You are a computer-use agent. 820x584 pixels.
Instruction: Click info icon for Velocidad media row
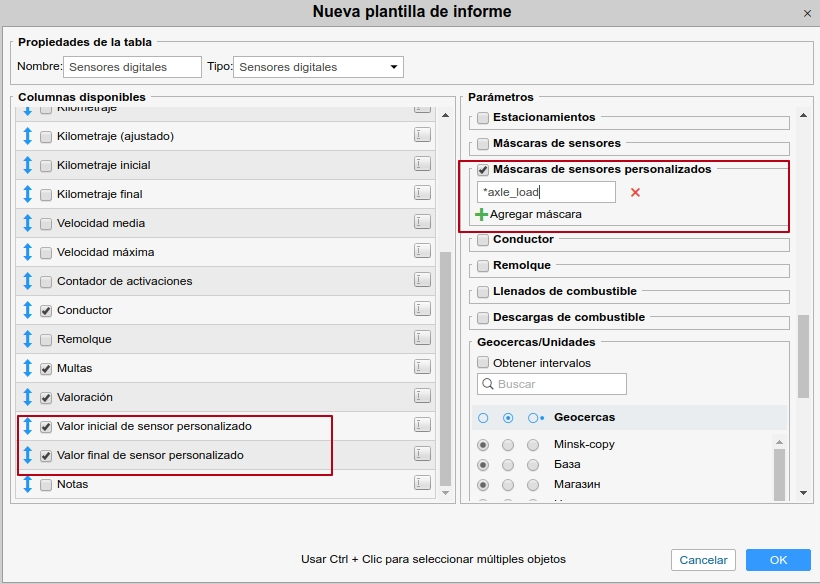click(422, 223)
